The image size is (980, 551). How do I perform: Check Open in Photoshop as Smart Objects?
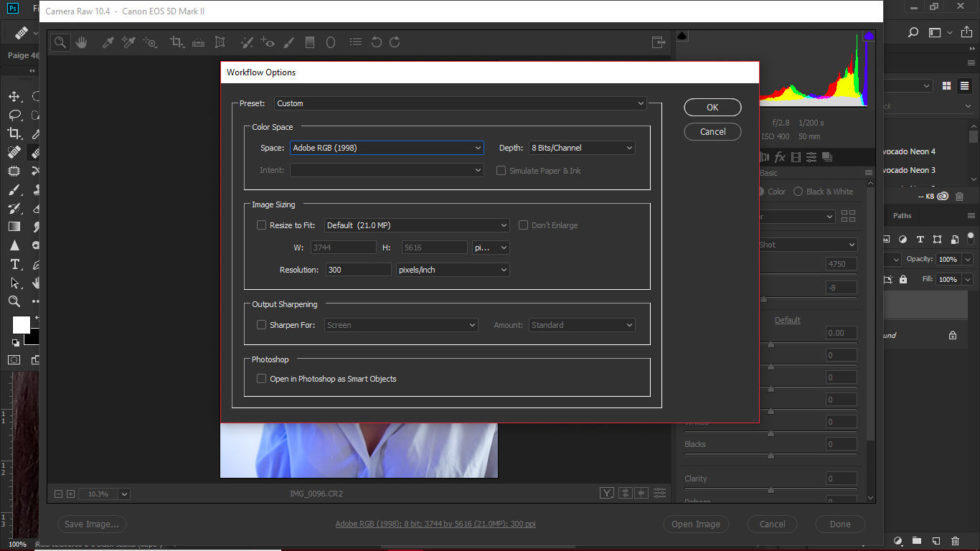[x=261, y=379]
